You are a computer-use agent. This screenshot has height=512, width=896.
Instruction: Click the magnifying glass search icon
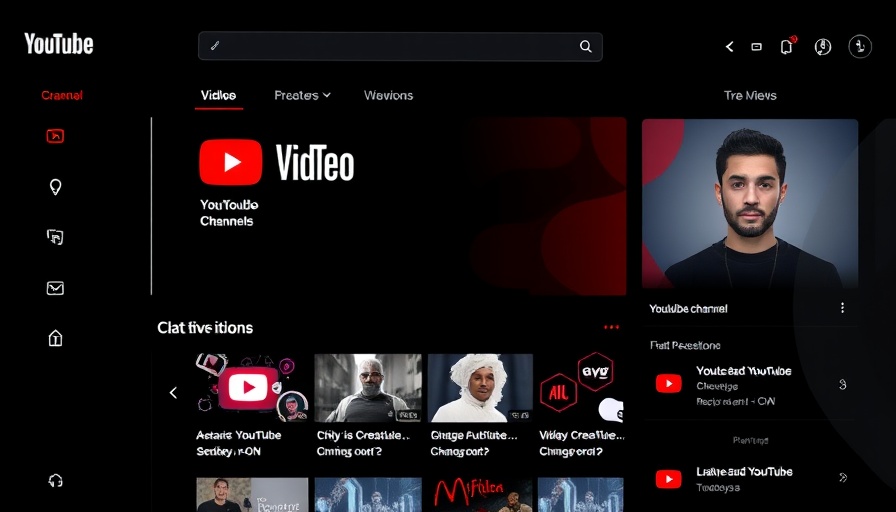coord(586,46)
